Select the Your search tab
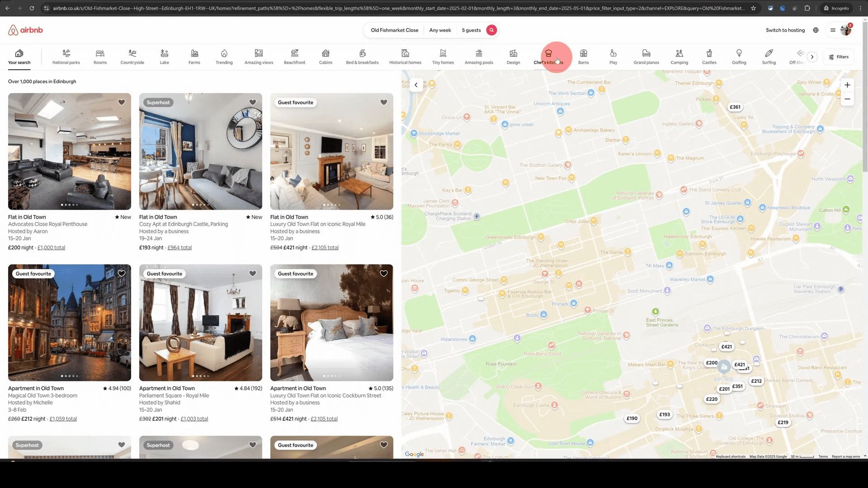Screen dimensions: 868x488 coord(19,57)
